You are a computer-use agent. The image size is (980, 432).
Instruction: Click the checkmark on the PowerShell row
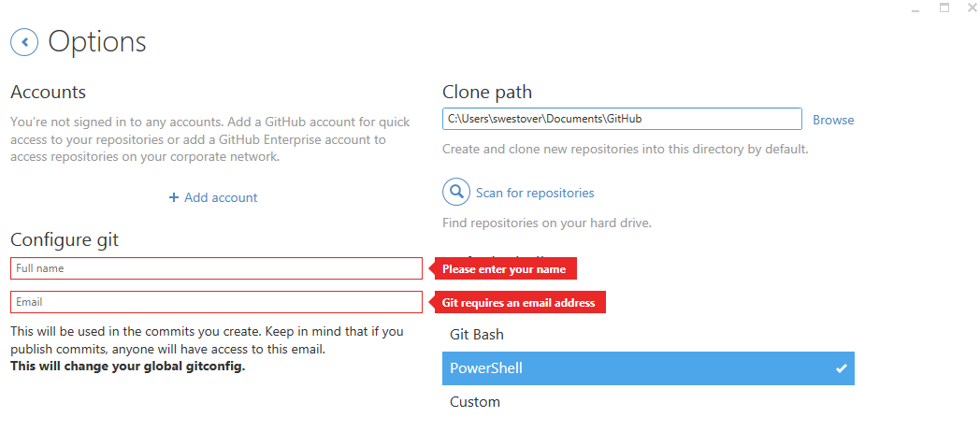pos(842,368)
